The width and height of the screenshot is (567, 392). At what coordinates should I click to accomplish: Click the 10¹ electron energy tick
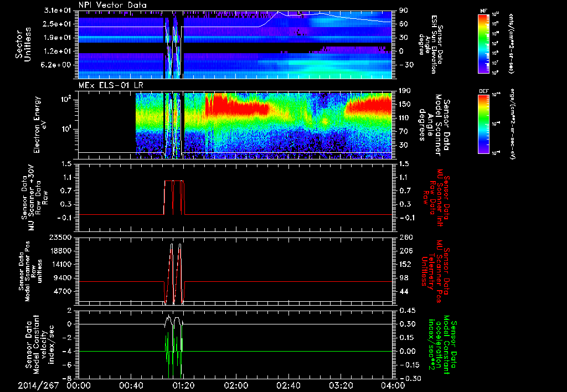click(65, 129)
